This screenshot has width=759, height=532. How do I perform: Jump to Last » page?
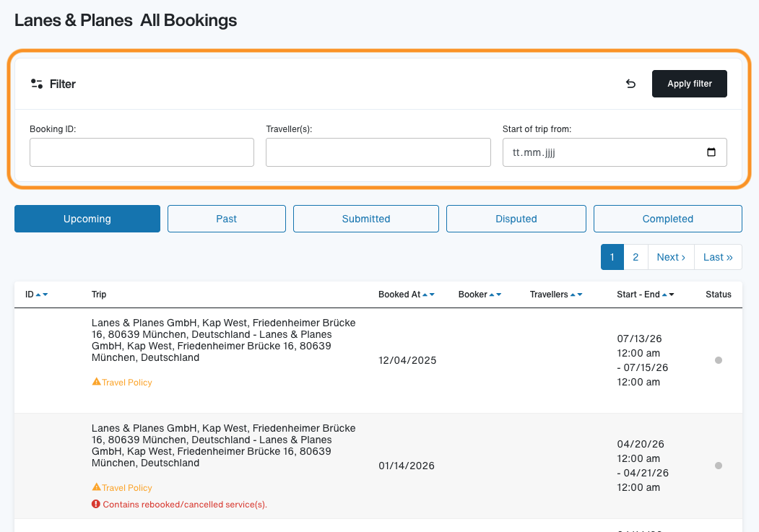pos(718,257)
